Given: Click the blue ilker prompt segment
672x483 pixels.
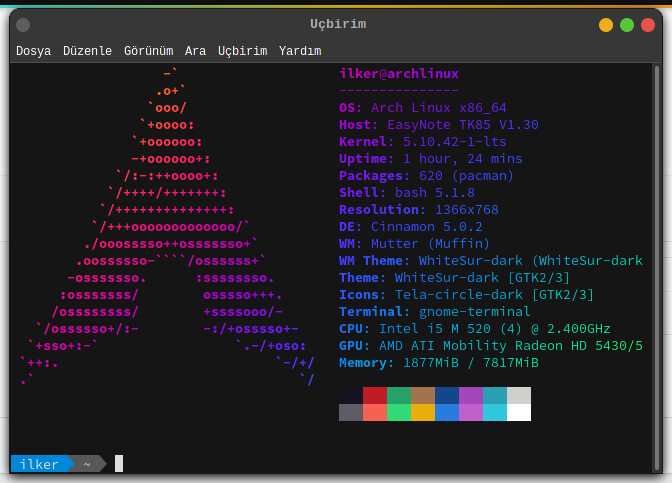Looking at the screenshot, I should click(x=40, y=464).
